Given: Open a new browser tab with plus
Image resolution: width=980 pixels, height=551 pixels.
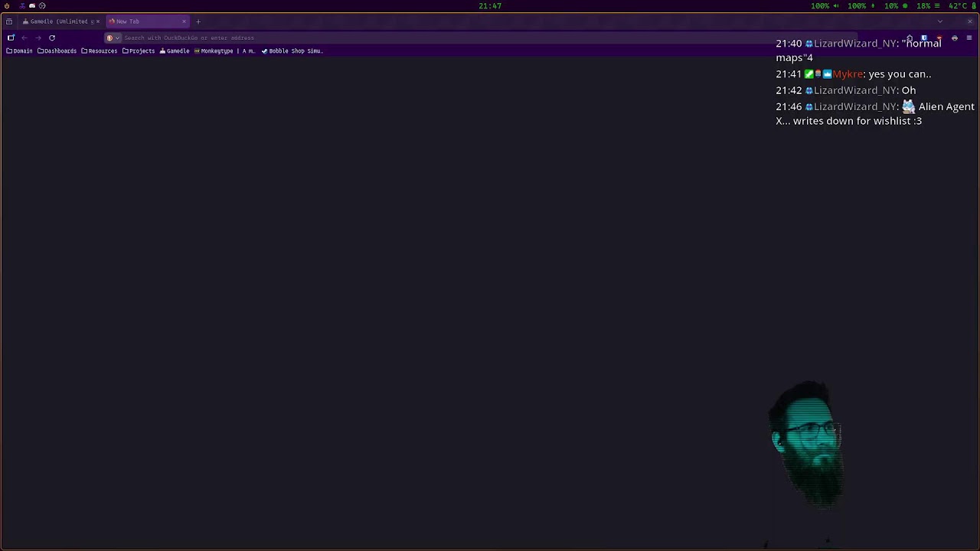Looking at the screenshot, I should [198, 21].
